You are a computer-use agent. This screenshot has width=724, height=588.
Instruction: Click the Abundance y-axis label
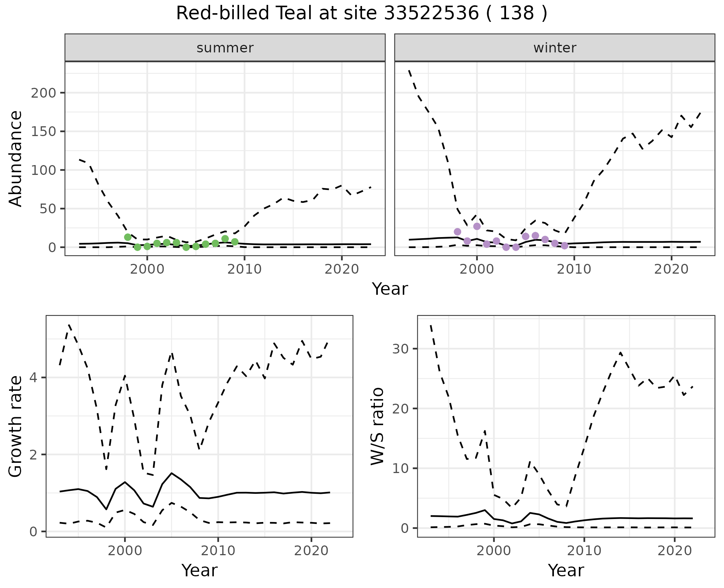pyautogui.click(x=16, y=159)
